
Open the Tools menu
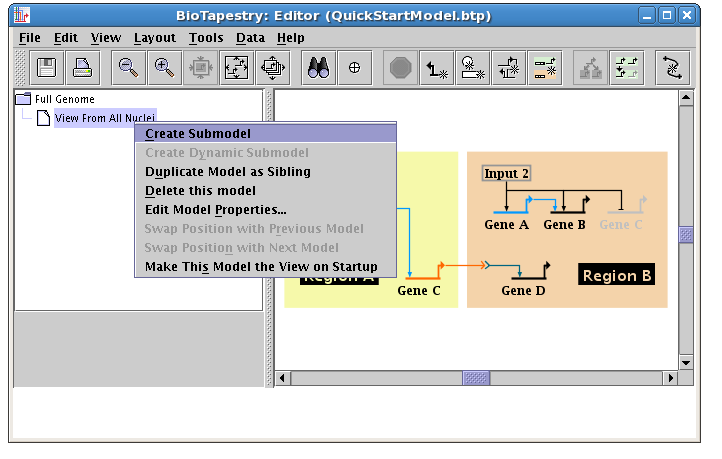205,38
